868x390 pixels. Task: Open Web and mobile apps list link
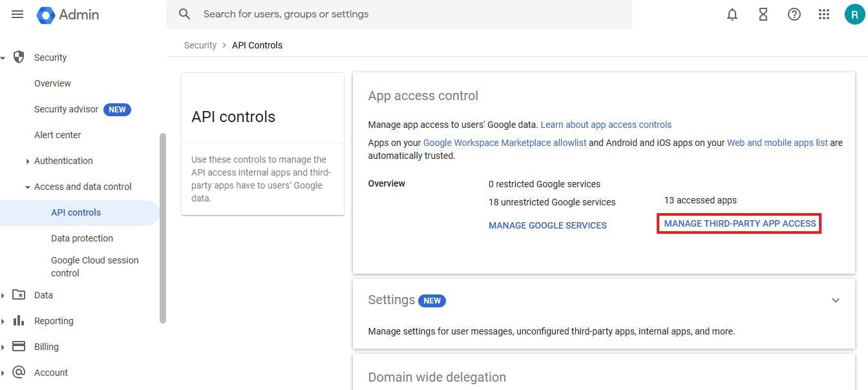pyautogui.click(x=777, y=143)
